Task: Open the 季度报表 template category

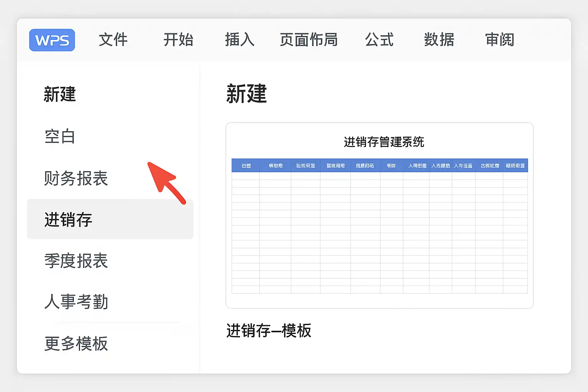Action: point(76,261)
